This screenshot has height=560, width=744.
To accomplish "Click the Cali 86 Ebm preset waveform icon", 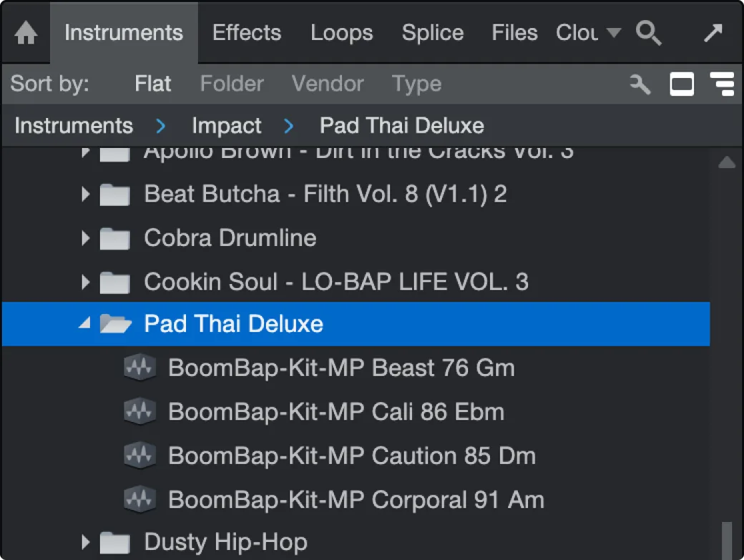I will tap(139, 411).
